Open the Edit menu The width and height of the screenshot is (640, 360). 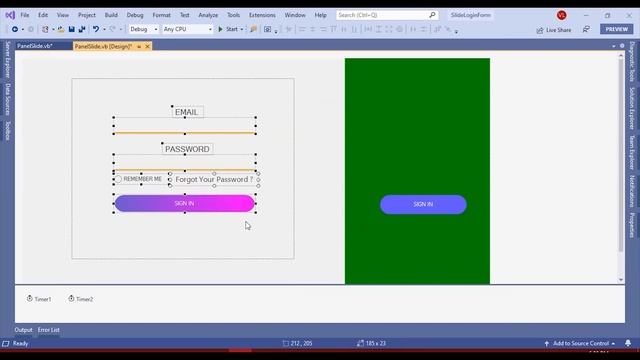tap(43, 15)
